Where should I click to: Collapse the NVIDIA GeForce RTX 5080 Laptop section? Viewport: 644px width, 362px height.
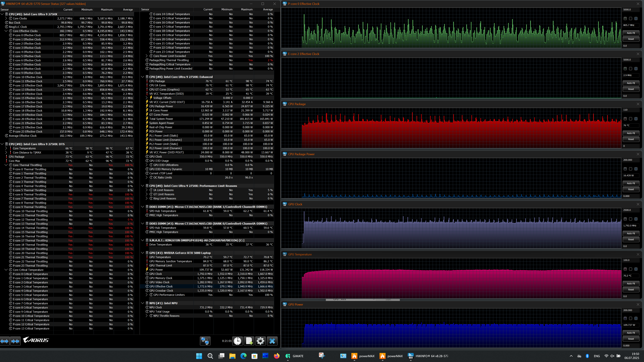[x=143, y=253]
